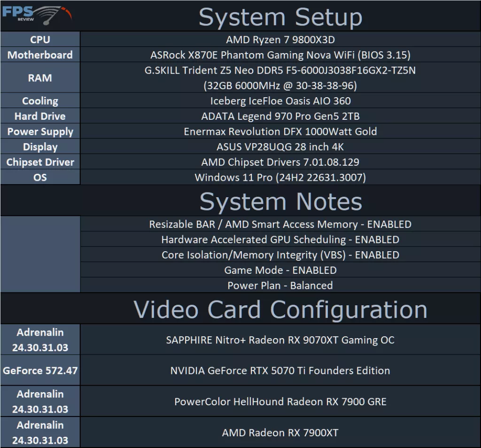Click Adrenalin driver label beside RX 7900XT

point(40,433)
